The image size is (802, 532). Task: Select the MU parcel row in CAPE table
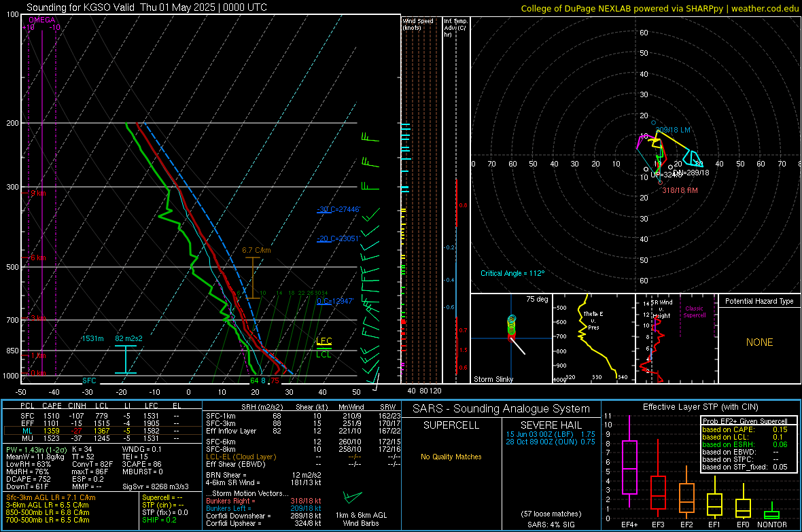102,438
